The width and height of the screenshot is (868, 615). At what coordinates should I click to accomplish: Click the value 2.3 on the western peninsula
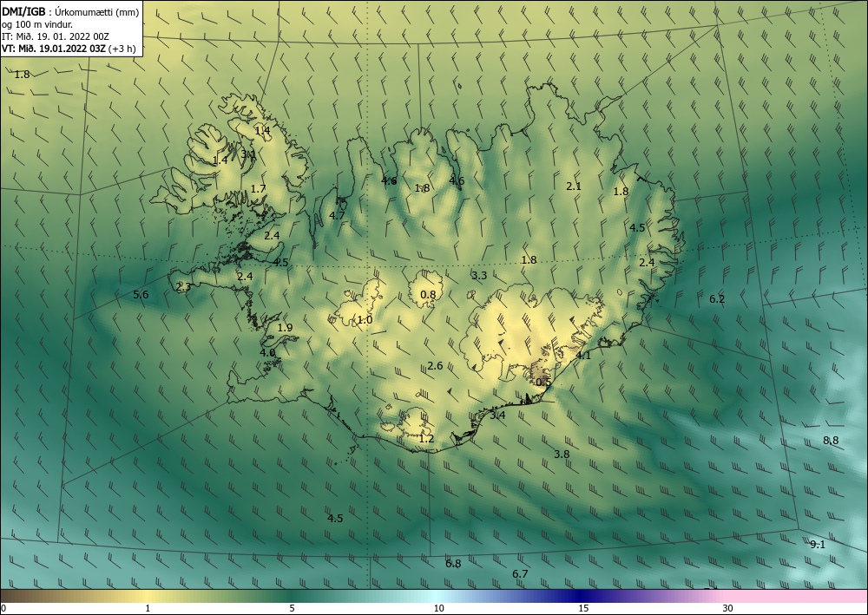[183, 286]
